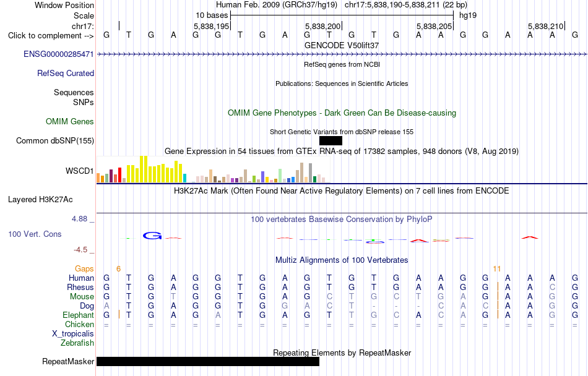Viewport: 588px width, 376px height.
Task: Select the black RepeatMasker element bar
Action: pyautogui.click(x=208, y=361)
